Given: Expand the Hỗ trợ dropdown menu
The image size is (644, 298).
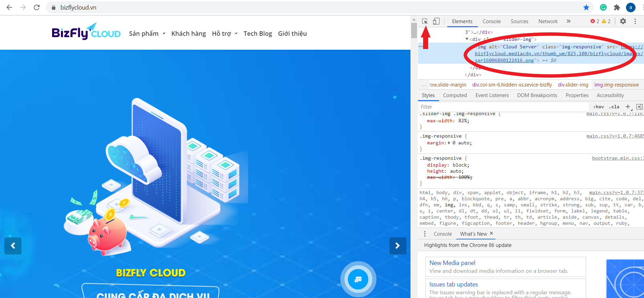Looking at the screenshot, I should pyautogui.click(x=225, y=33).
